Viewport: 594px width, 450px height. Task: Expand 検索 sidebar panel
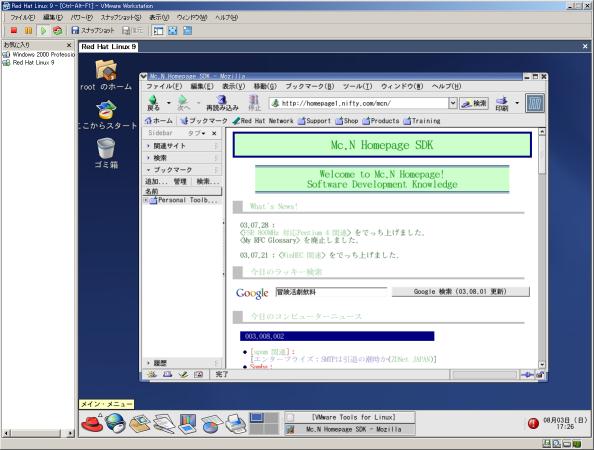click(x=182, y=158)
